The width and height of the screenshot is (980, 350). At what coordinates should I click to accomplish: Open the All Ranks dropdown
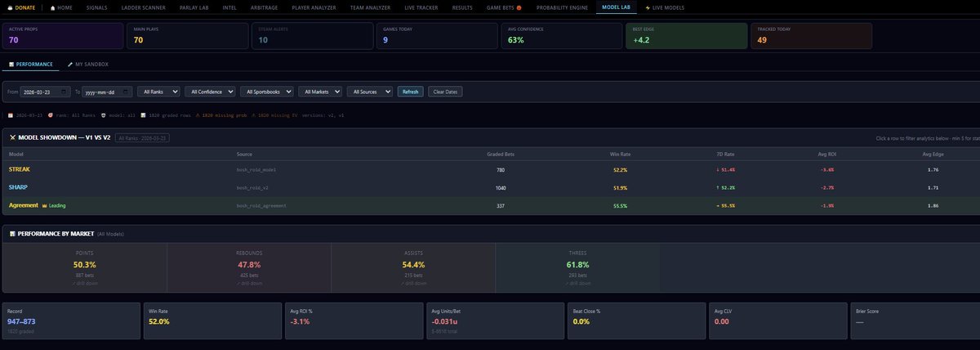click(158, 92)
